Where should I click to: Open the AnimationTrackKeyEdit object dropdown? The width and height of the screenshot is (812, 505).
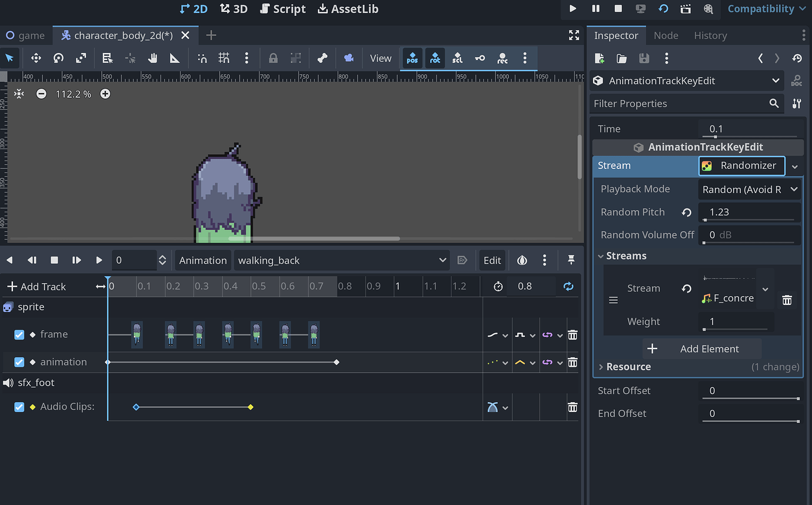tap(687, 81)
